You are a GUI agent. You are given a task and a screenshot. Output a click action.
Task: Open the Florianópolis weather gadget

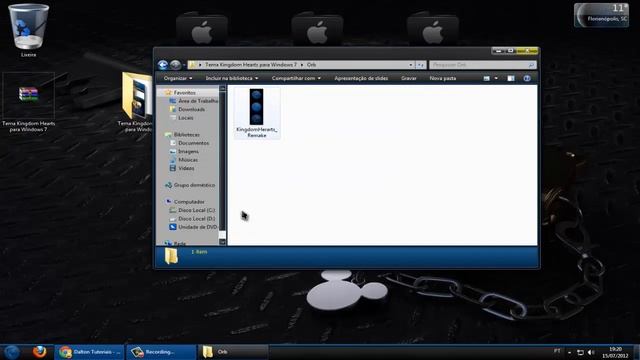click(x=601, y=15)
